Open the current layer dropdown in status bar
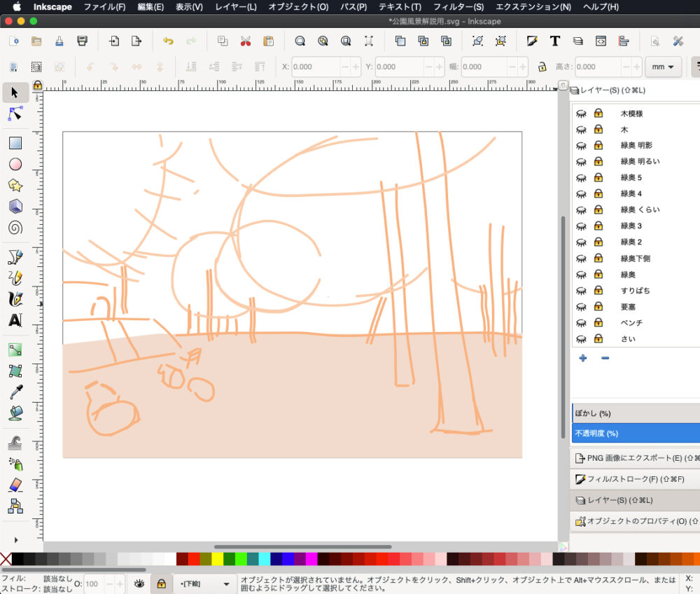Screen dimensions: 700x594 [x=205, y=583]
